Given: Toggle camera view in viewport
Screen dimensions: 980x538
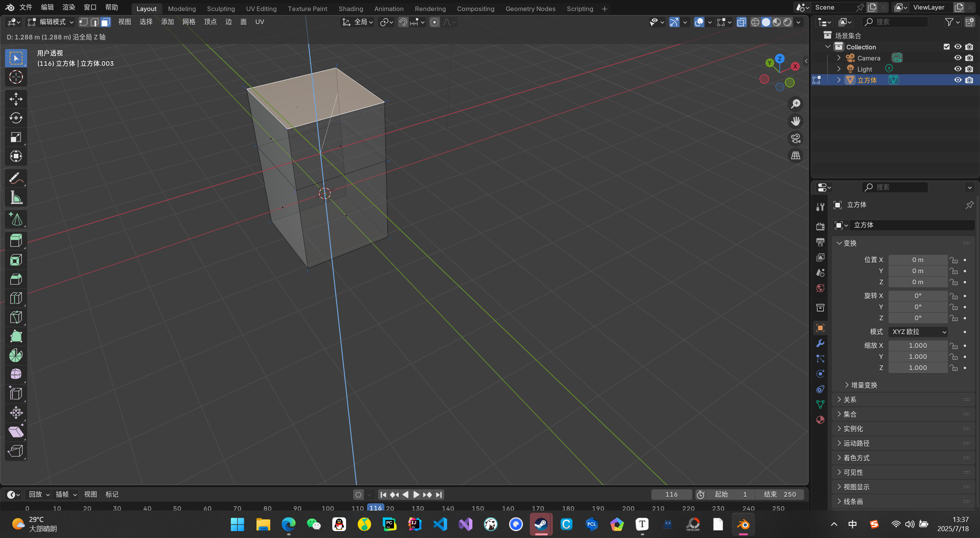Looking at the screenshot, I should click(x=795, y=138).
